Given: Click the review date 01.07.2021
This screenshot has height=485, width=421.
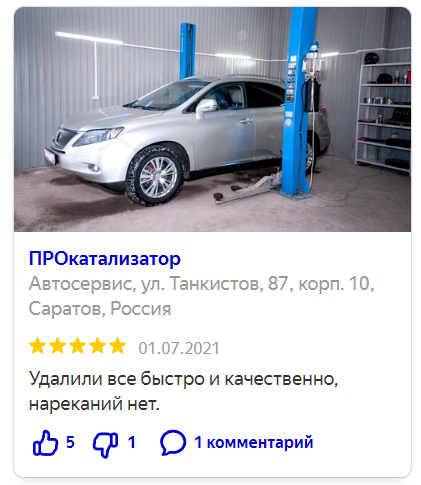Looking at the screenshot, I should pos(179,348).
